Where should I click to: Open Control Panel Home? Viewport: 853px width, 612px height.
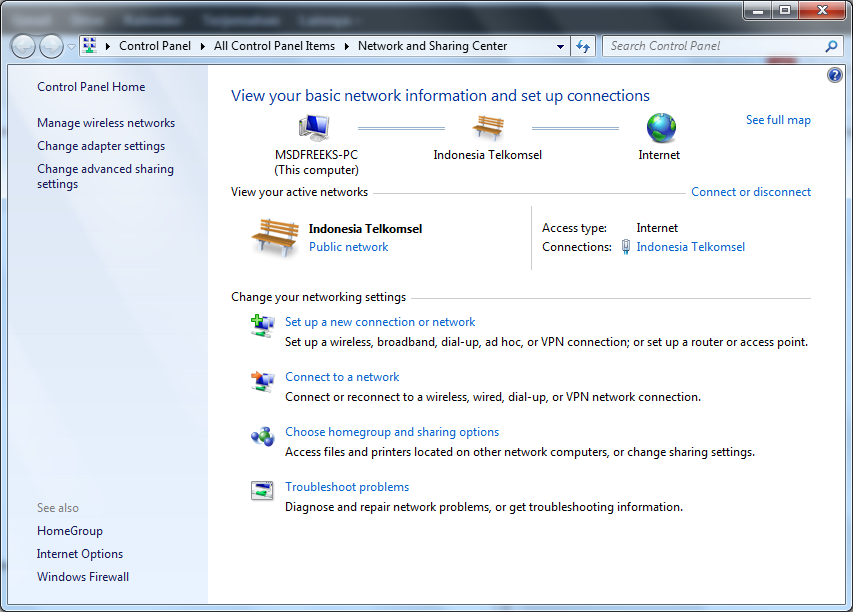pyautogui.click(x=91, y=87)
